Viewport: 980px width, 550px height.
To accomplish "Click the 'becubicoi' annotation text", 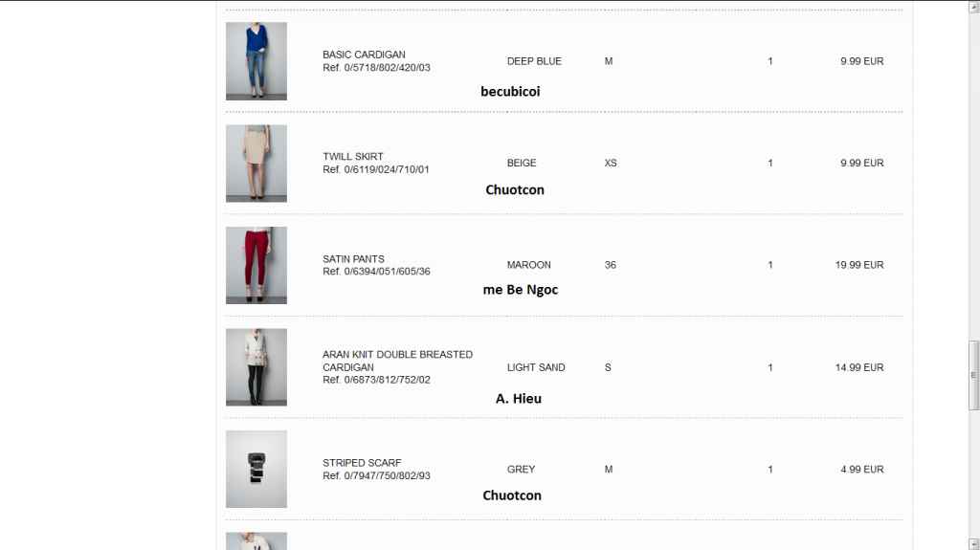I will point(510,92).
